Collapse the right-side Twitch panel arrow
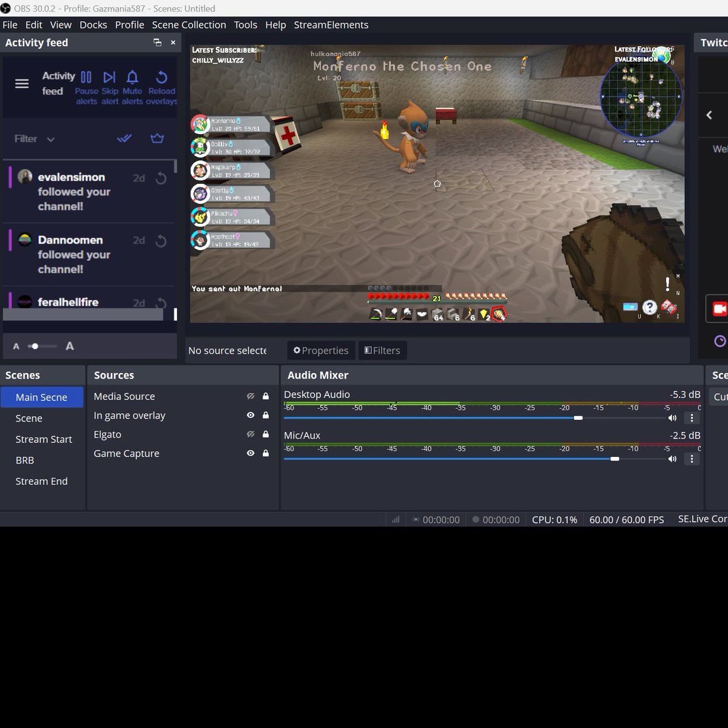This screenshot has height=728, width=728. [x=709, y=115]
